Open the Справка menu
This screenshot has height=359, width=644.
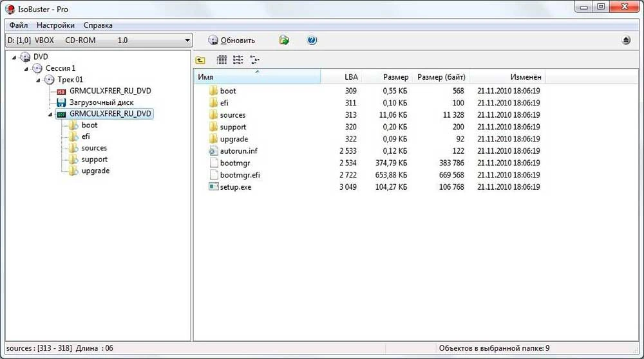(98, 26)
